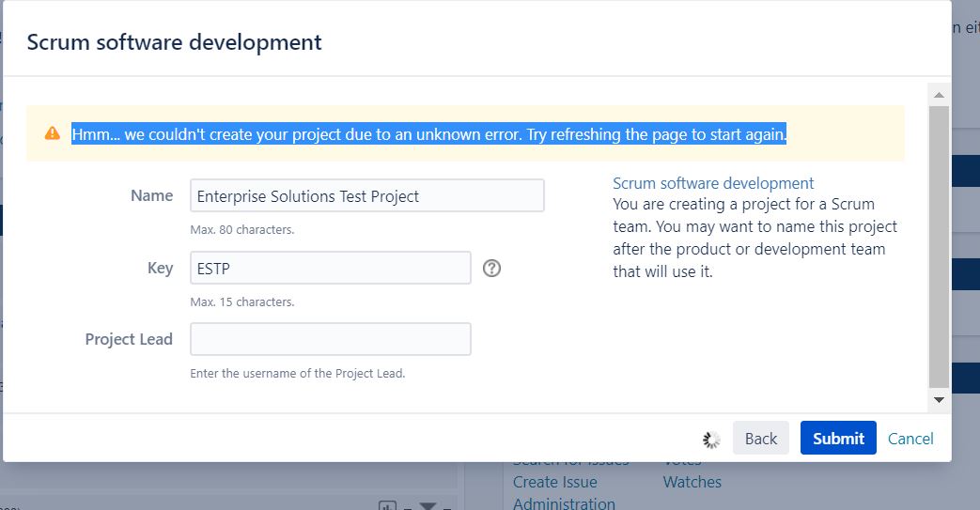This screenshot has width=980, height=510.
Task: Click the 'Project Lead' field label
Action: point(129,339)
